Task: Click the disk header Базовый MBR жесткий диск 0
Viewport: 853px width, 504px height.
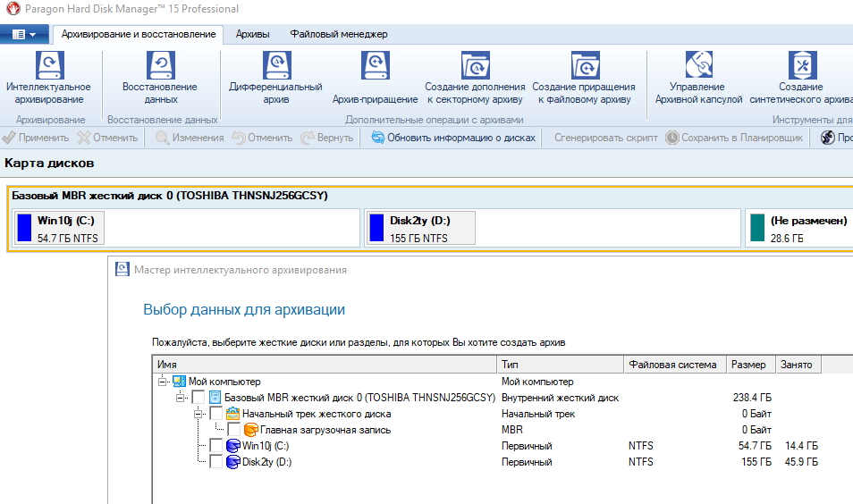Action: pos(170,196)
